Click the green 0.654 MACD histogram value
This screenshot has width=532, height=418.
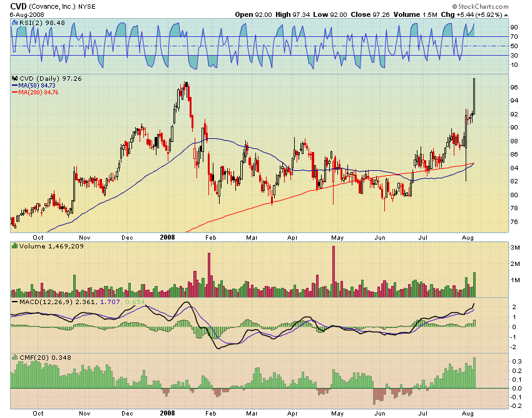(135, 302)
